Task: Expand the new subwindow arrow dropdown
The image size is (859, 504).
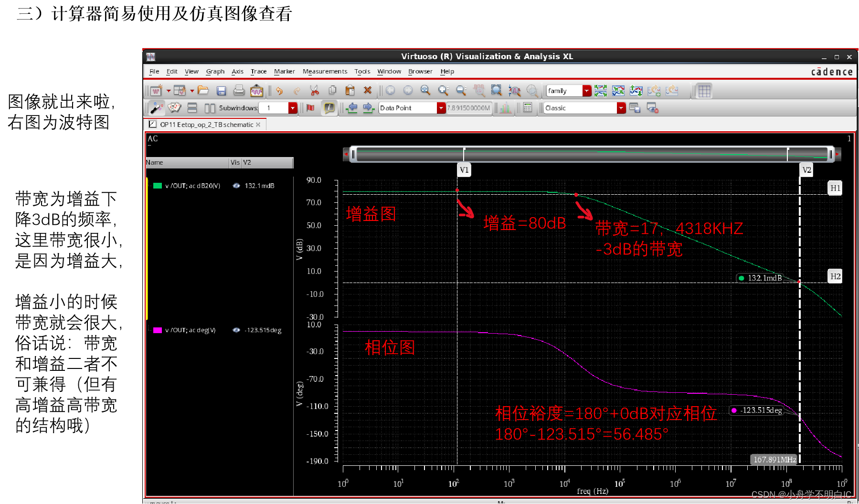Action: tap(192, 90)
